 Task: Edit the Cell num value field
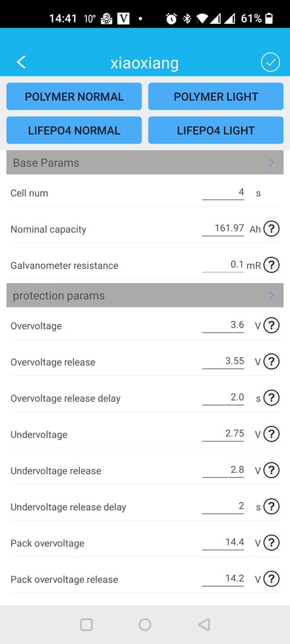tap(223, 192)
